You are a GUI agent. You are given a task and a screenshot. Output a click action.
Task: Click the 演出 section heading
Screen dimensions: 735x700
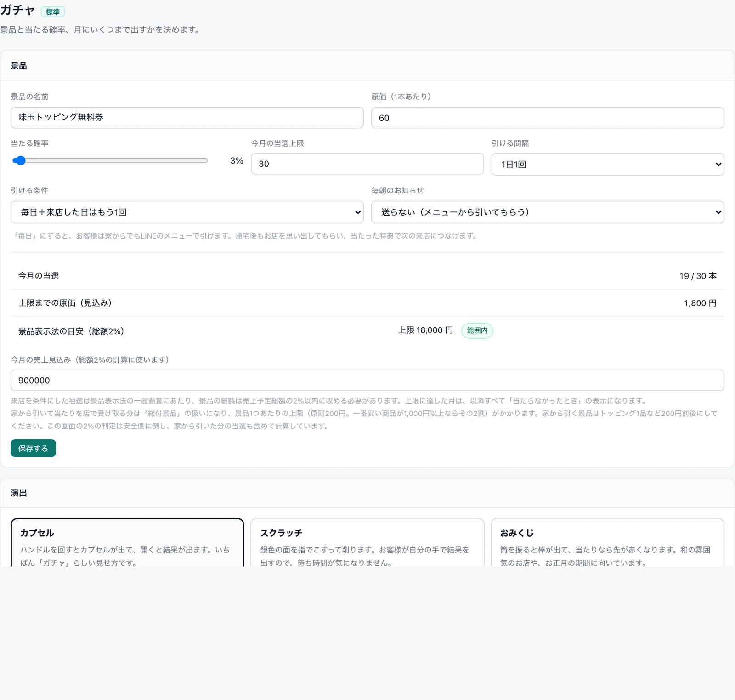tap(19, 493)
